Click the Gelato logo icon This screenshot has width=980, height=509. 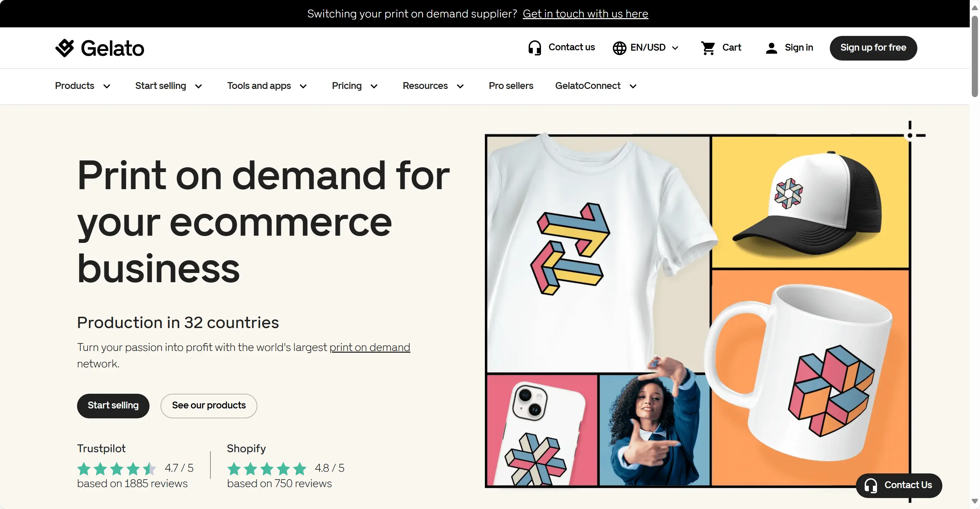(x=65, y=48)
